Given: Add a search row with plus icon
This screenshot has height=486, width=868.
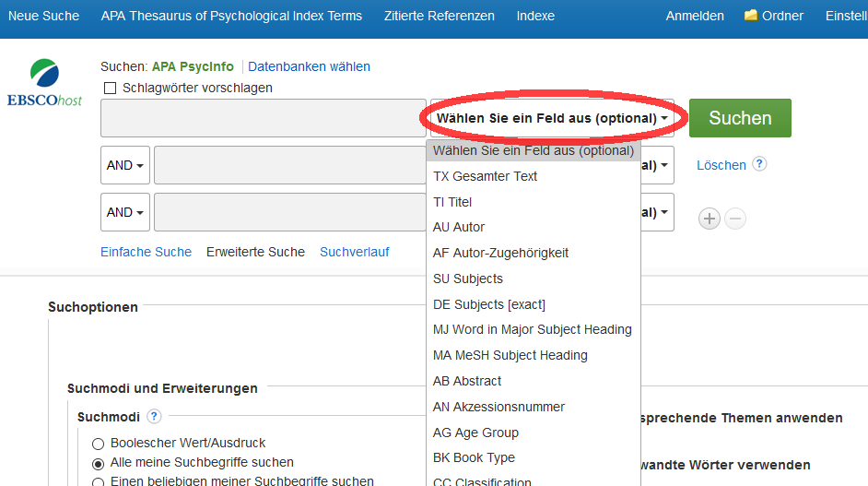Looking at the screenshot, I should pos(709,219).
